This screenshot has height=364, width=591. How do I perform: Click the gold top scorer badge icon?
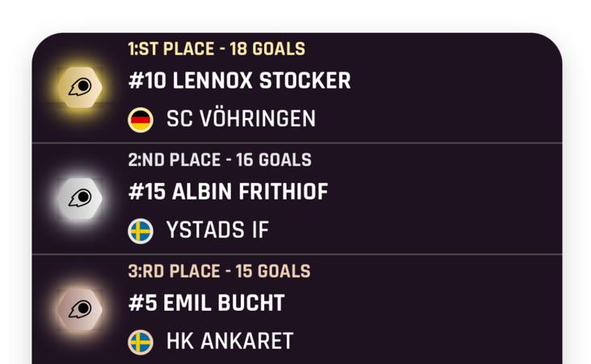point(80,86)
